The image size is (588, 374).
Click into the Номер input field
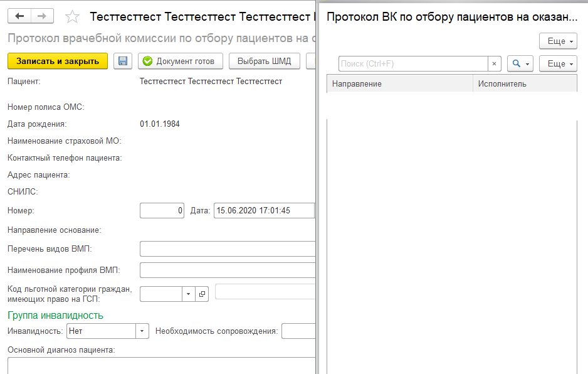pyautogui.click(x=162, y=211)
